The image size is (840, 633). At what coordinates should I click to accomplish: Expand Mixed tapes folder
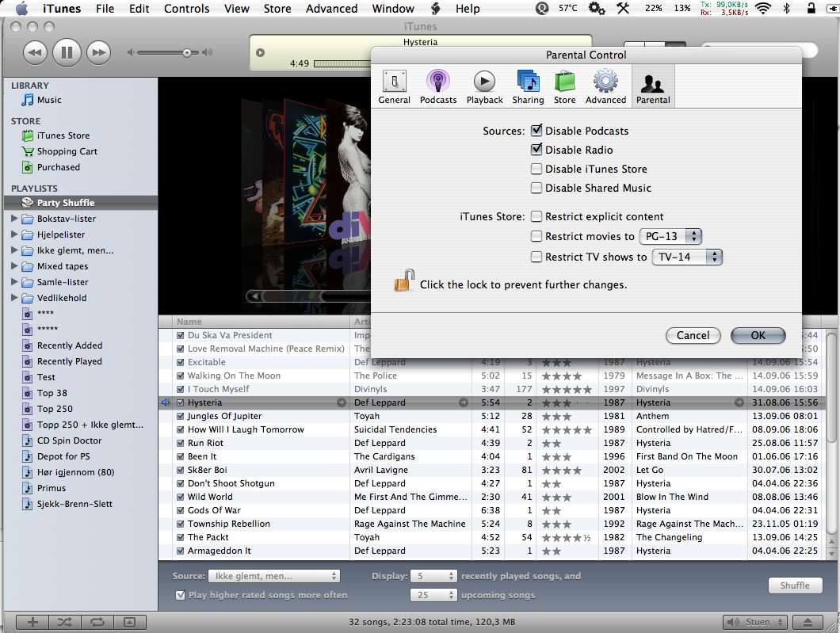coord(14,265)
